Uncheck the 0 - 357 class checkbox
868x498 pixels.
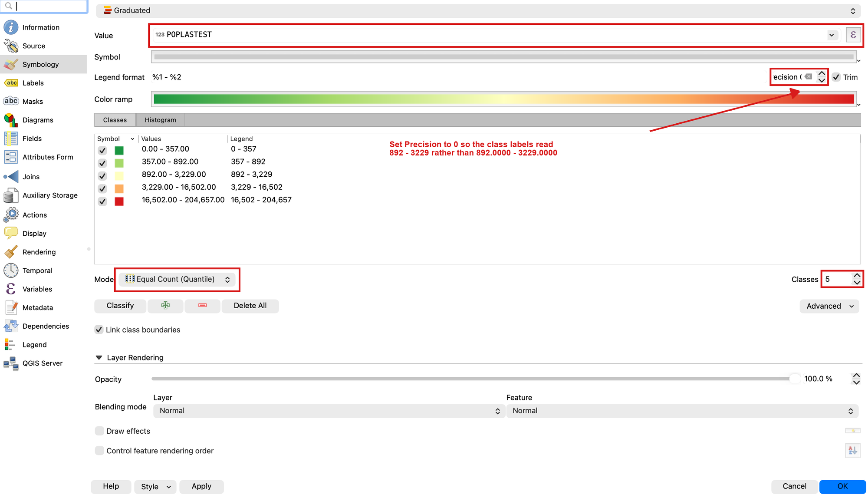(102, 150)
